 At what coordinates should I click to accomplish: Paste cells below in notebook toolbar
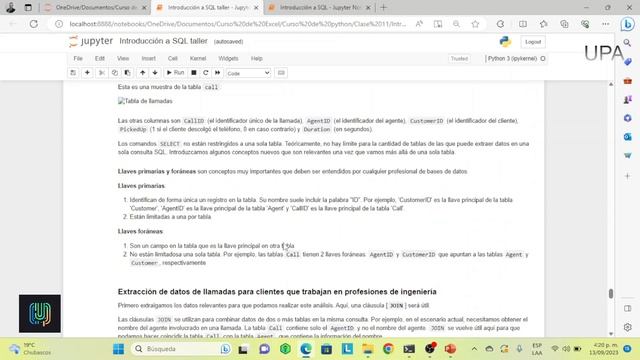pyautogui.click(x=127, y=73)
